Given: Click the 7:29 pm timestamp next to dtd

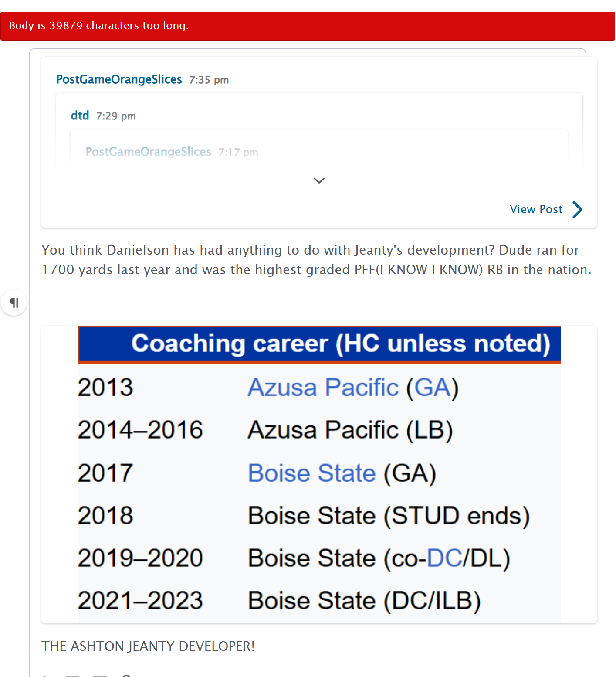Looking at the screenshot, I should pyautogui.click(x=116, y=116).
